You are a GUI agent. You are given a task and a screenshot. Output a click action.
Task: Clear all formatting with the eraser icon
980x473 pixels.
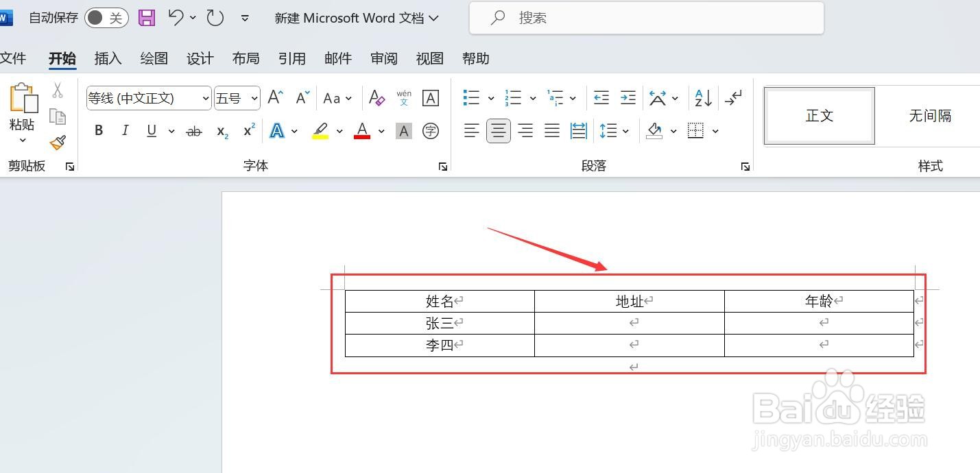click(377, 98)
